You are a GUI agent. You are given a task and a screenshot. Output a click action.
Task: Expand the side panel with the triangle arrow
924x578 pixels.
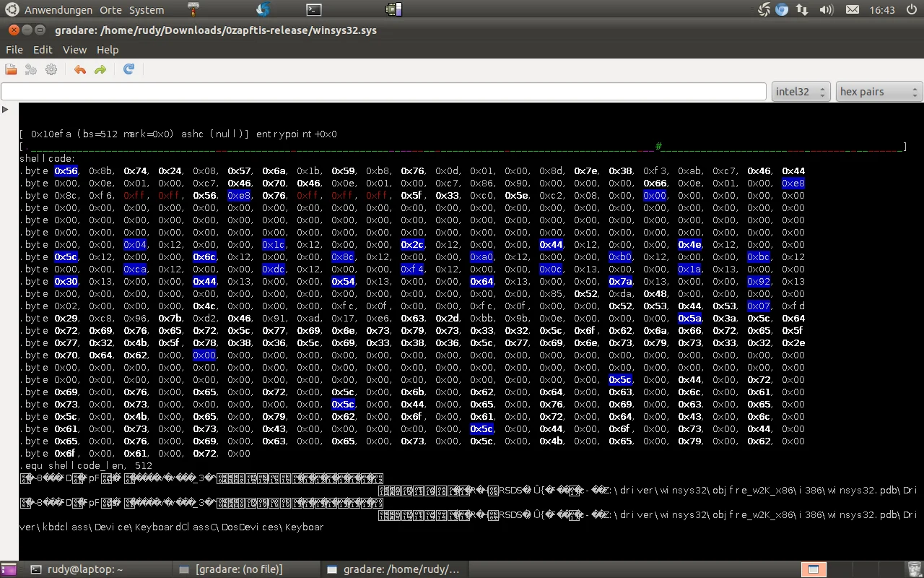tap(5, 109)
